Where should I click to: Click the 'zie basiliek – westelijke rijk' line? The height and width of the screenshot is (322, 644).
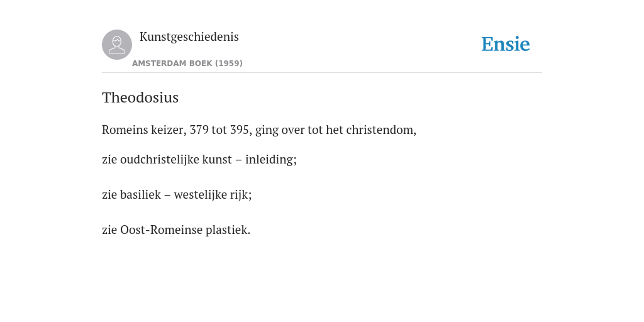click(x=177, y=195)
